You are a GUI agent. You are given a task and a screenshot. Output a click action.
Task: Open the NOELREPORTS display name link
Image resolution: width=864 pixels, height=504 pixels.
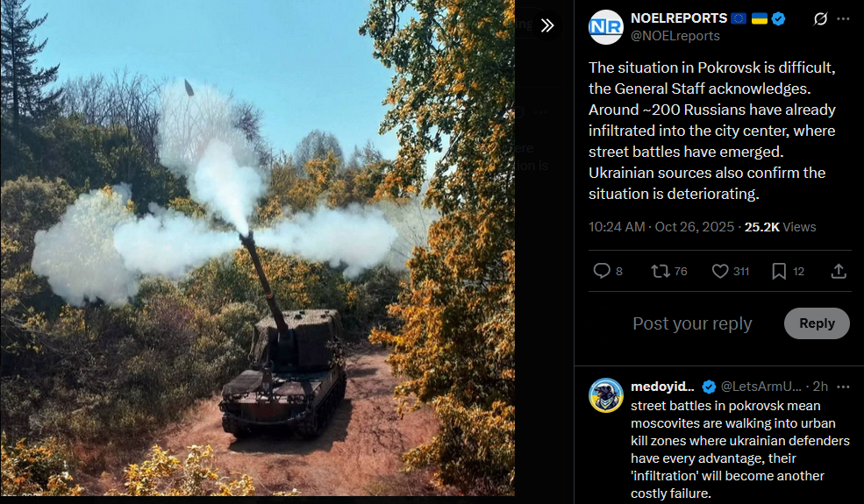click(679, 18)
